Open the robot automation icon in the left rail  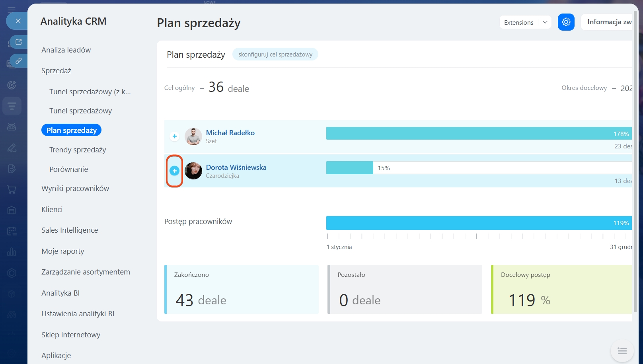(12, 127)
